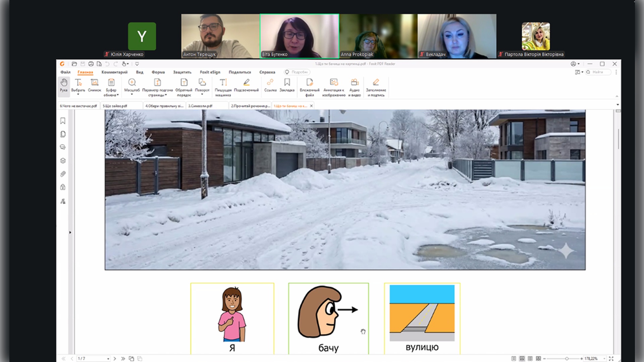The width and height of the screenshot is (644, 362).
Task: Click the Найти search field
Action: [x=599, y=72]
